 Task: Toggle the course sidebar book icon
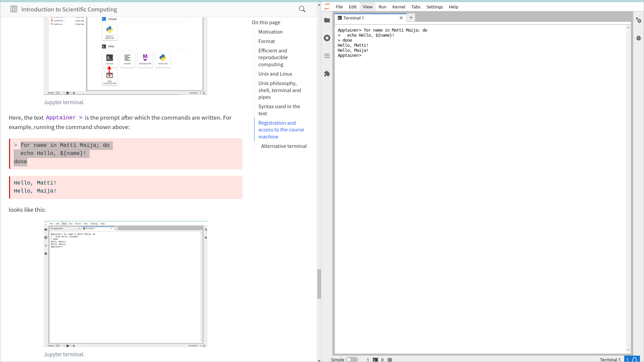(14, 9)
